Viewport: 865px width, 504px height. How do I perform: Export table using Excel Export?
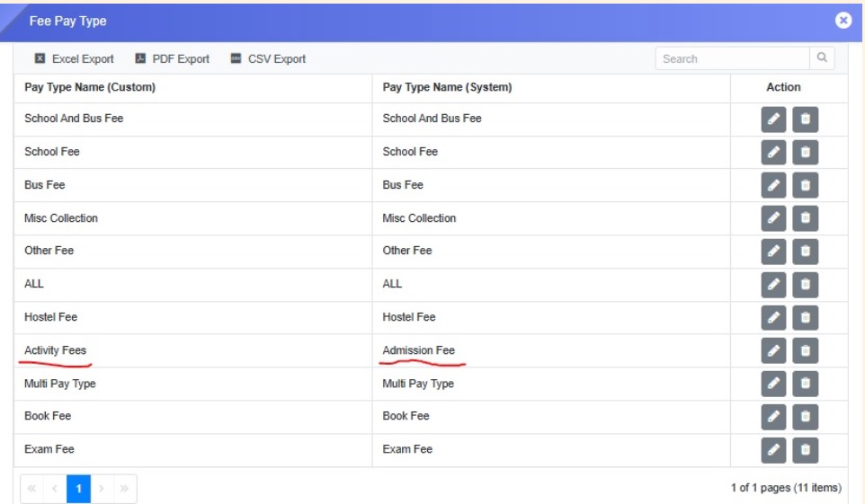pyautogui.click(x=74, y=59)
